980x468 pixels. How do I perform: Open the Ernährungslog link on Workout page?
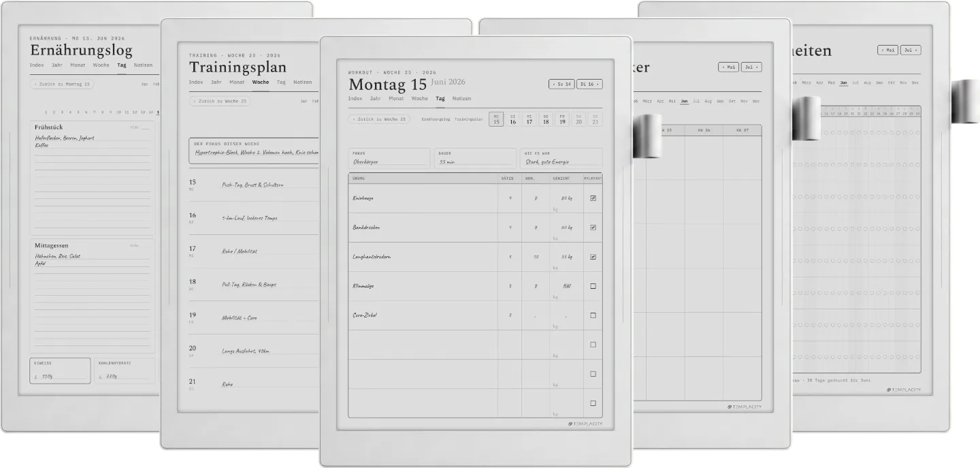click(x=436, y=119)
